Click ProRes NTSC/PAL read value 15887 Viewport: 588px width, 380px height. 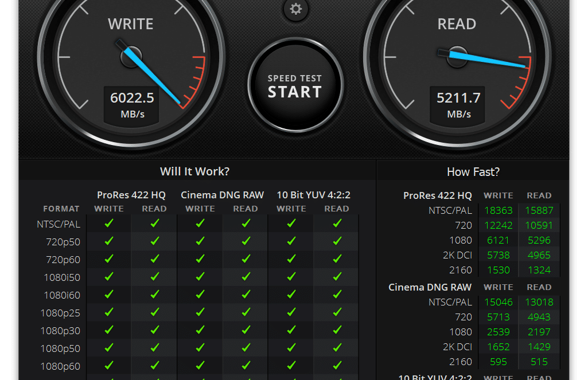click(539, 210)
